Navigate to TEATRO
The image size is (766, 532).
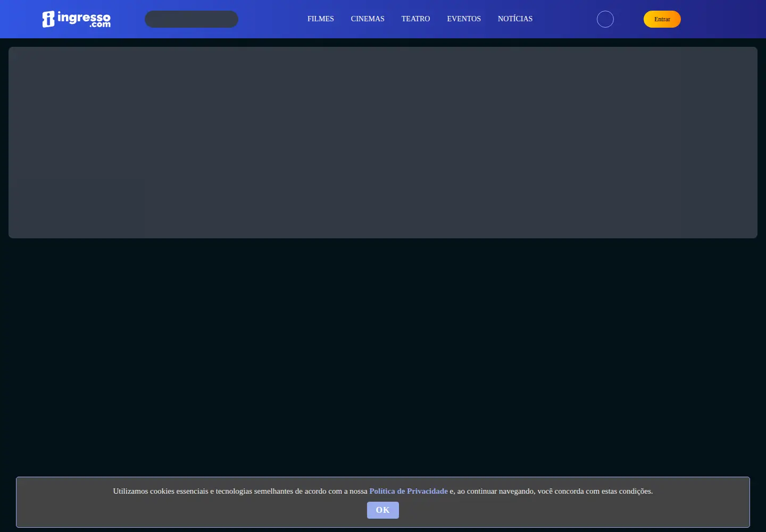pyautogui.click(x=416, y=19)
